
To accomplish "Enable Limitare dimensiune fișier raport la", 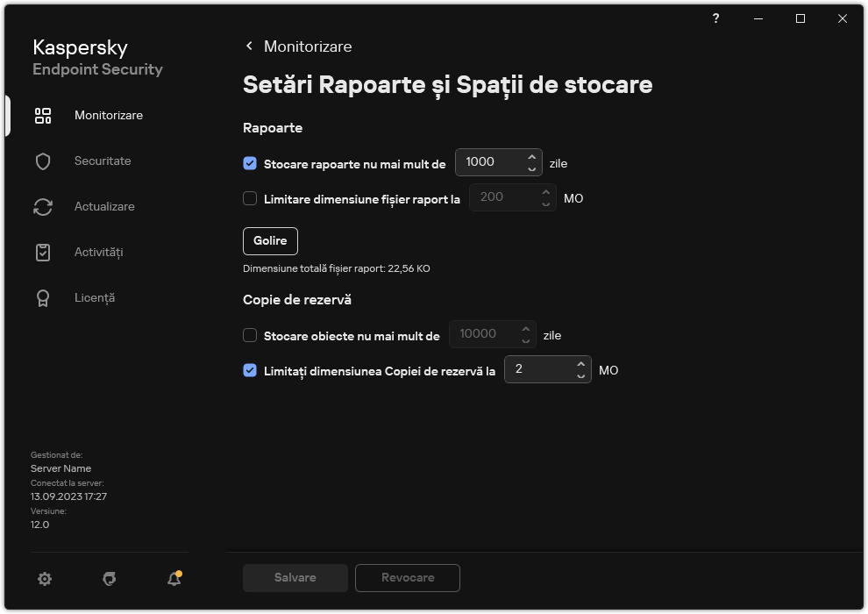I will [250, 198].
